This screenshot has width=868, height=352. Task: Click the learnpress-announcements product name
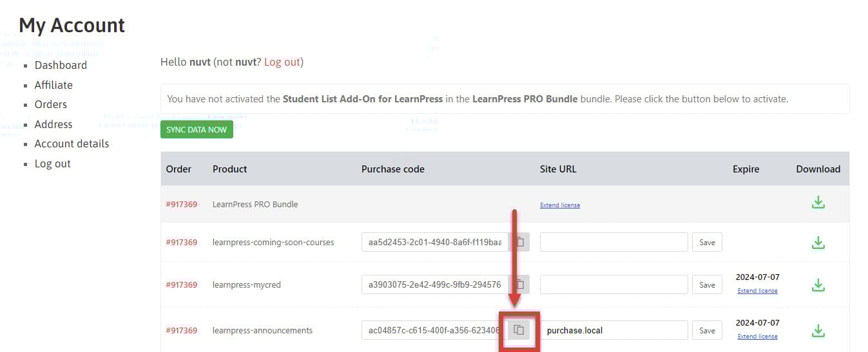tap(262, 330)
